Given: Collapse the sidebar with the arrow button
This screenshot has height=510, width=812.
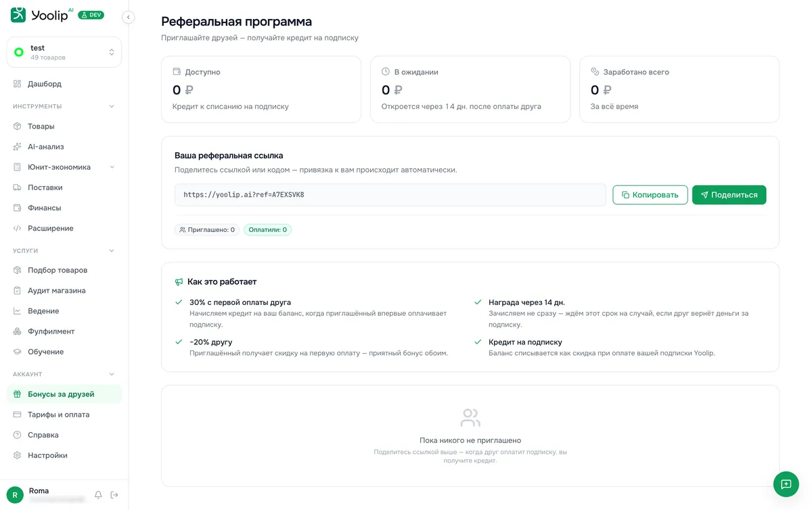Looking at the screenshot, I should coord(128,17).
